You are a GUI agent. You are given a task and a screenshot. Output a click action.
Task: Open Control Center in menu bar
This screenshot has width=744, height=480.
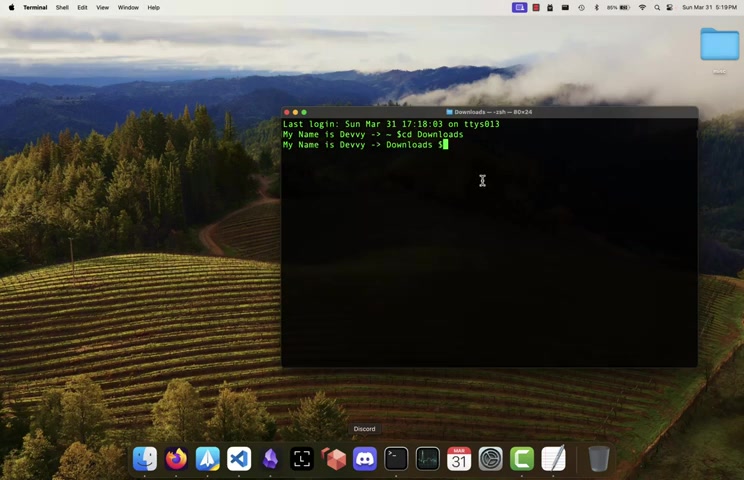click(670, 8)
